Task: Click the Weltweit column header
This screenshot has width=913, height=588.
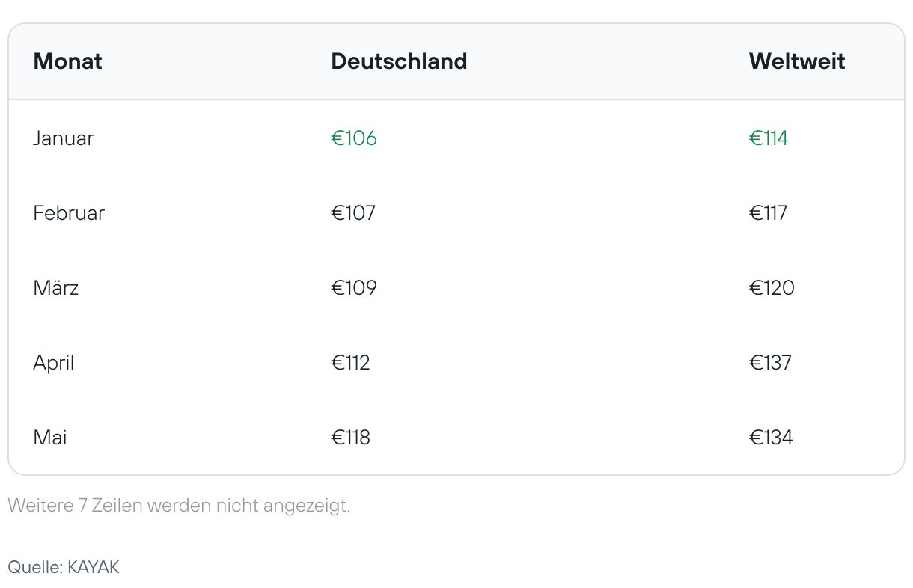Action: click(797, 61)
